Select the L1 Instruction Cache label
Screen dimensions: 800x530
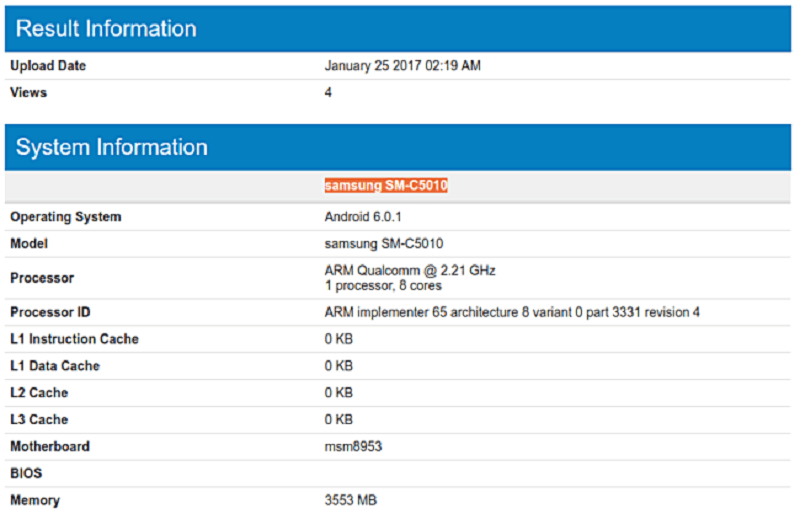pyautogui.click(x=75, y=339)
